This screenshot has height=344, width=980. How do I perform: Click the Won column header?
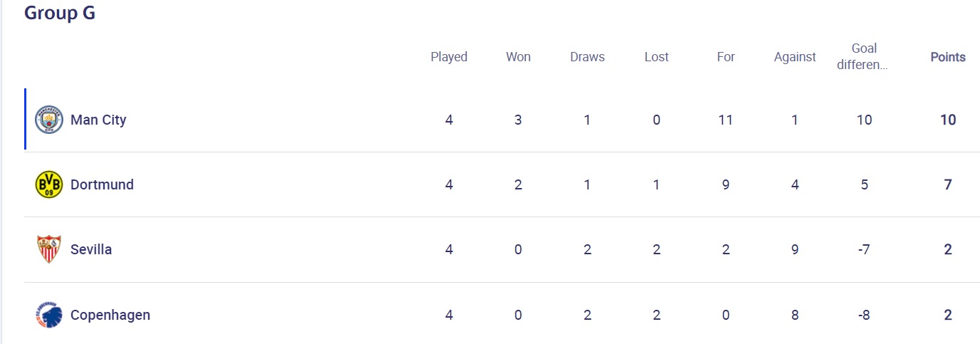pyautogui.click(x=518, y=57)
